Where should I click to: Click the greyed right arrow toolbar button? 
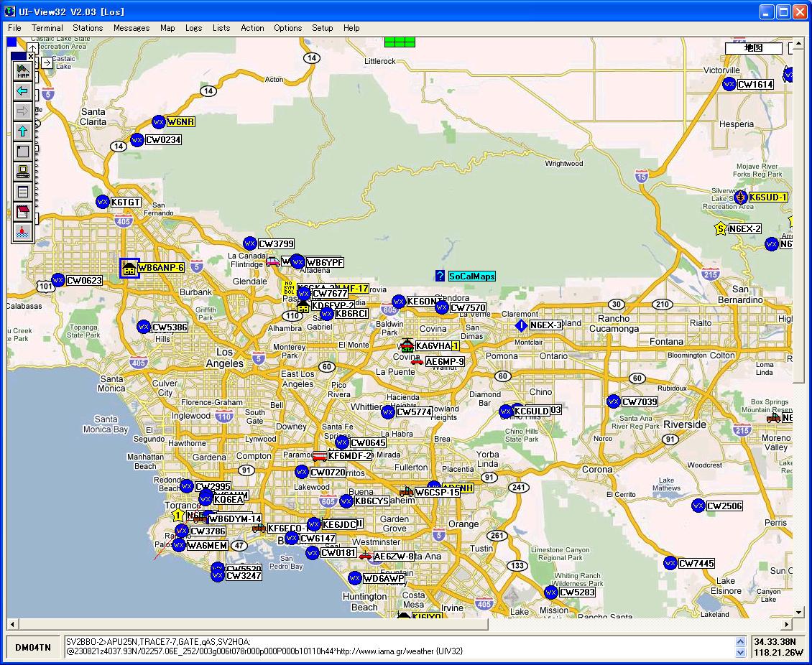(23, 111)
